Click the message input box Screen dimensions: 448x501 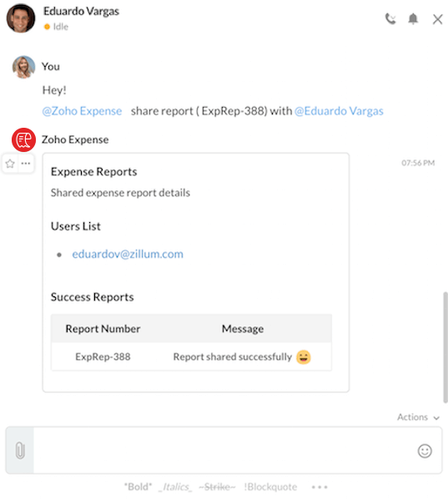[225, 450]
